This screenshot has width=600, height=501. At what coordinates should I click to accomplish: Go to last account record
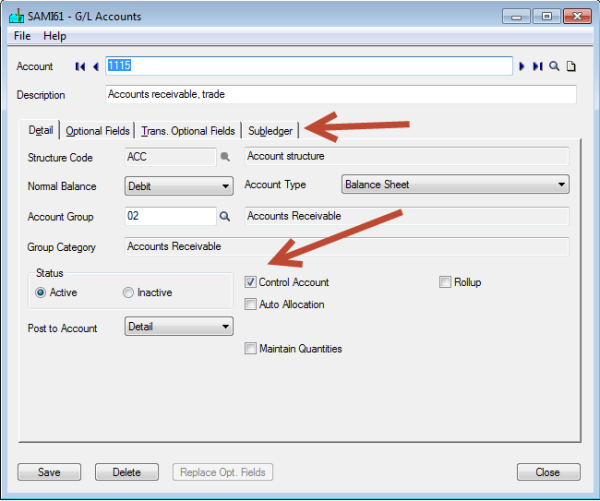tap(537, 67)
